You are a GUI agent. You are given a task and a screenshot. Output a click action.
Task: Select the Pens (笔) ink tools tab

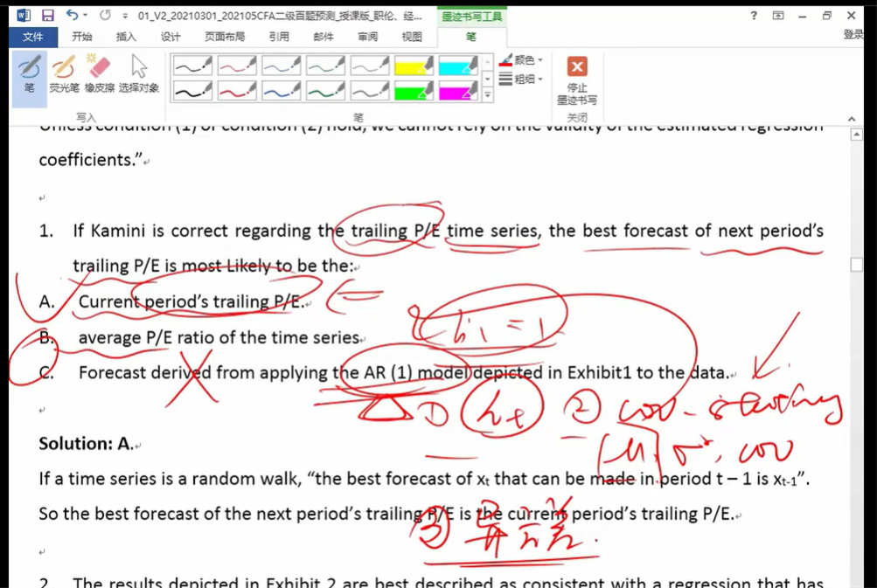click(471, 37)
